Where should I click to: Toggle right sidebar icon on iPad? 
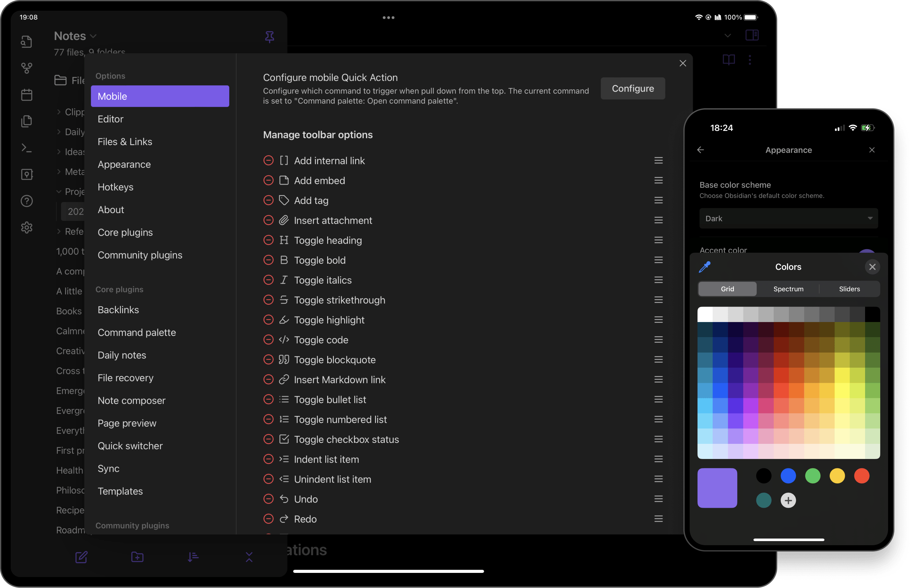click(752, 35)
